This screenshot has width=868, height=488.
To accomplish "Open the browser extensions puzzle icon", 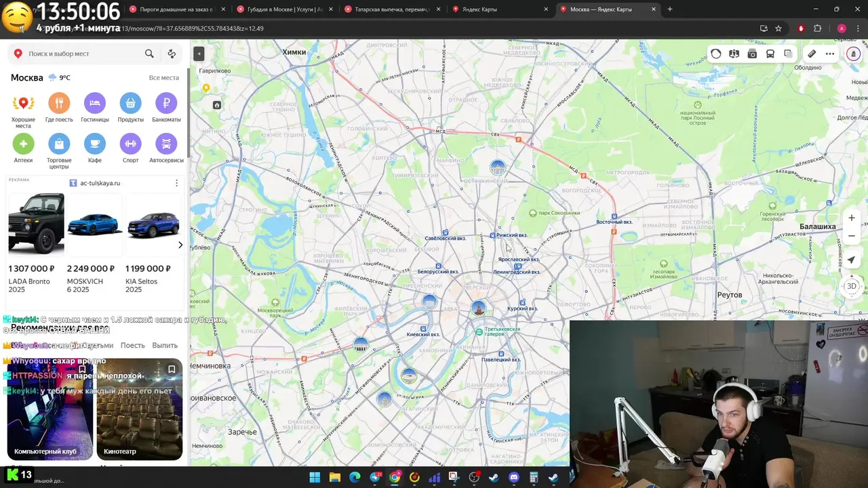I will pyautogui.click(x=817, y=28).
